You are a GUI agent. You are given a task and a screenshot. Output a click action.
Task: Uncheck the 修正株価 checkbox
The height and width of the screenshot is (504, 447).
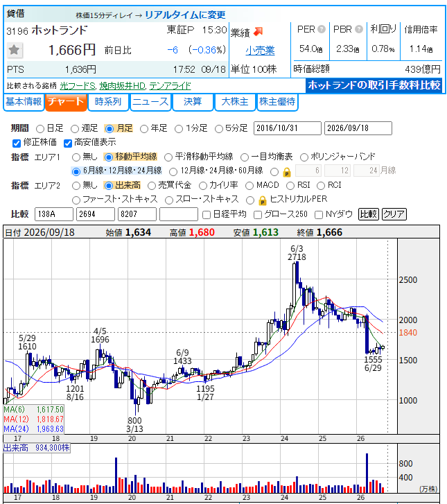tap(17, 143)
